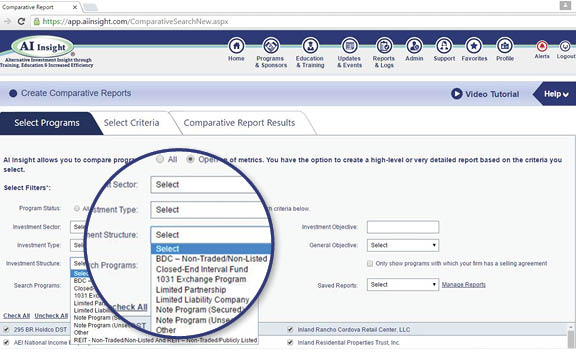Image resolution: width=576 pixels, height=360 pixels.
Task: Switch to Select Criteria tab
Action: pyautogui.click(x=132, y=123)
